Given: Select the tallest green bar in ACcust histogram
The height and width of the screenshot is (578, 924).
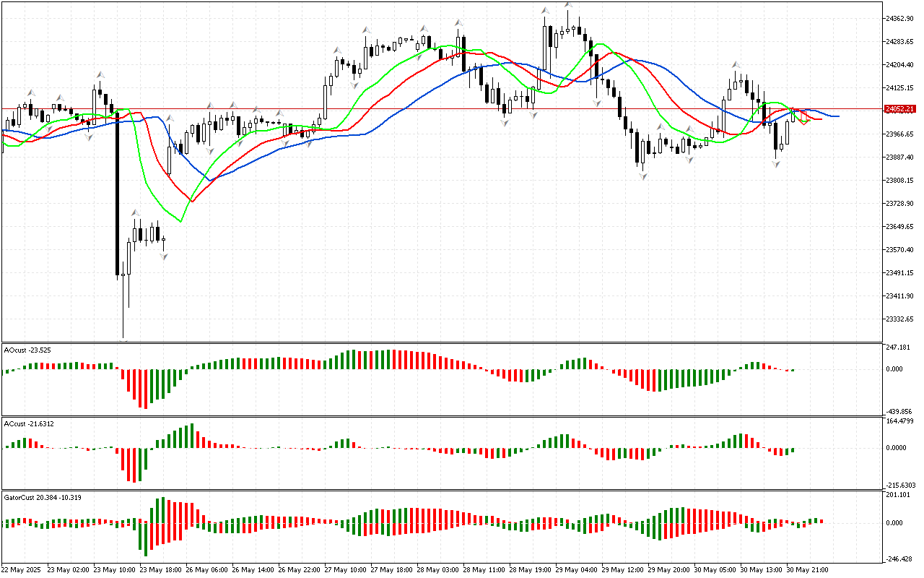Looking at the screenshot, I should coord(191,436).
